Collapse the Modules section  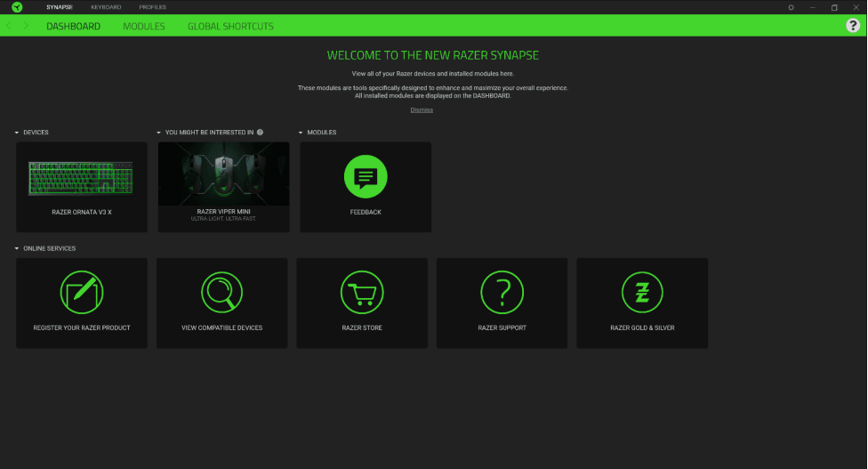(x=301, y=133)
